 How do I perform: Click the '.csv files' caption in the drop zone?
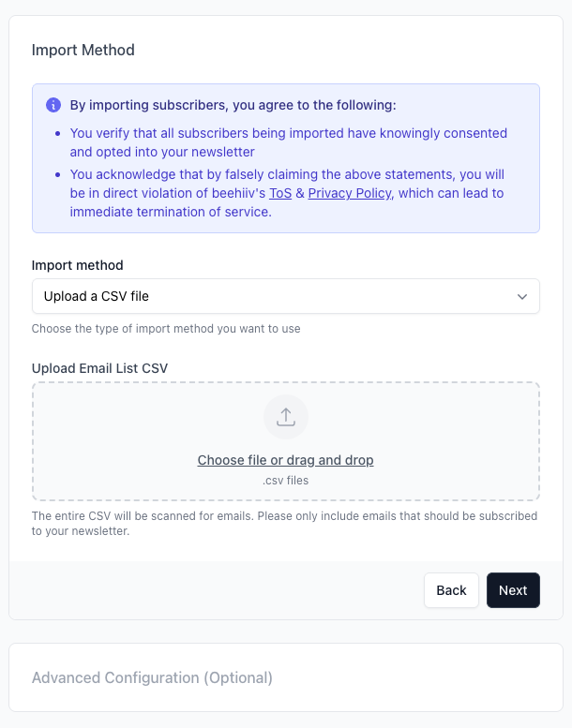pyautogui.click(x=285, y=481)
